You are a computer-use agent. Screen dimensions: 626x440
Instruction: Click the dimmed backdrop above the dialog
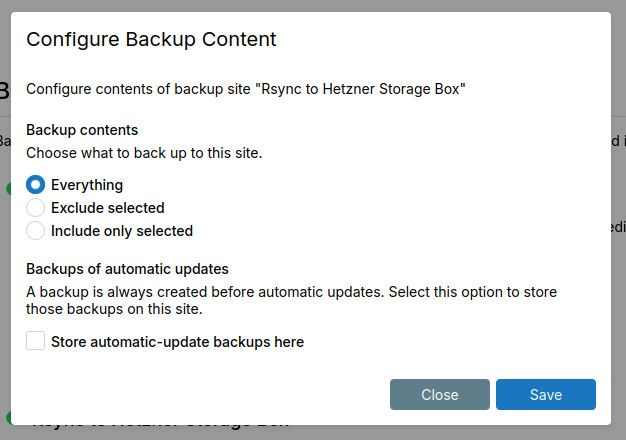(313, 5)
